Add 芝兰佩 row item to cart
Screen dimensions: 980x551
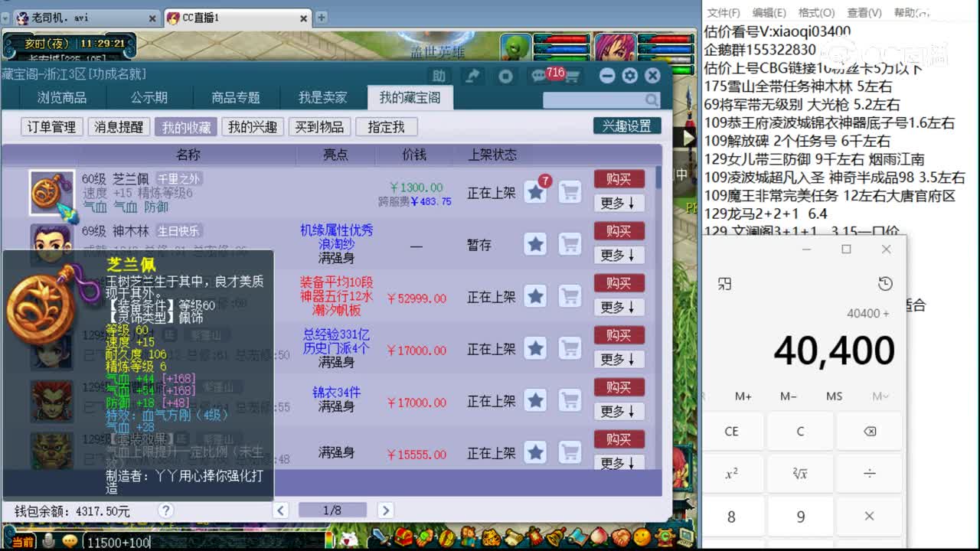570,192
